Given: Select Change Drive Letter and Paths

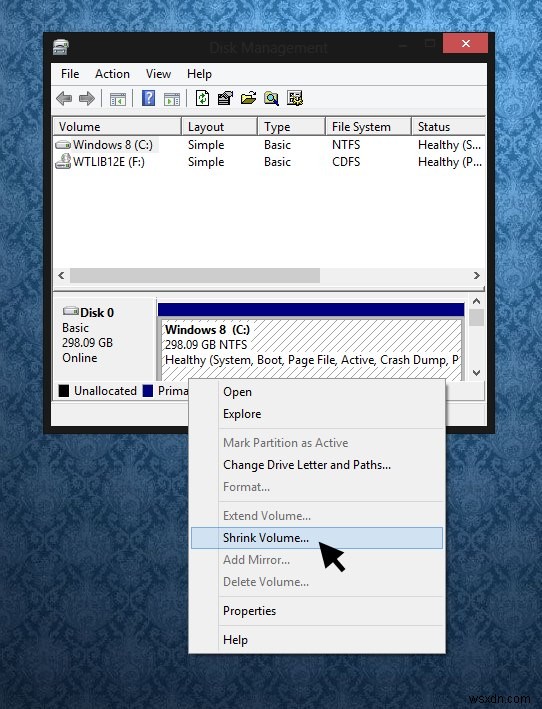Looking at the screenshot, I should click(317, 465).
